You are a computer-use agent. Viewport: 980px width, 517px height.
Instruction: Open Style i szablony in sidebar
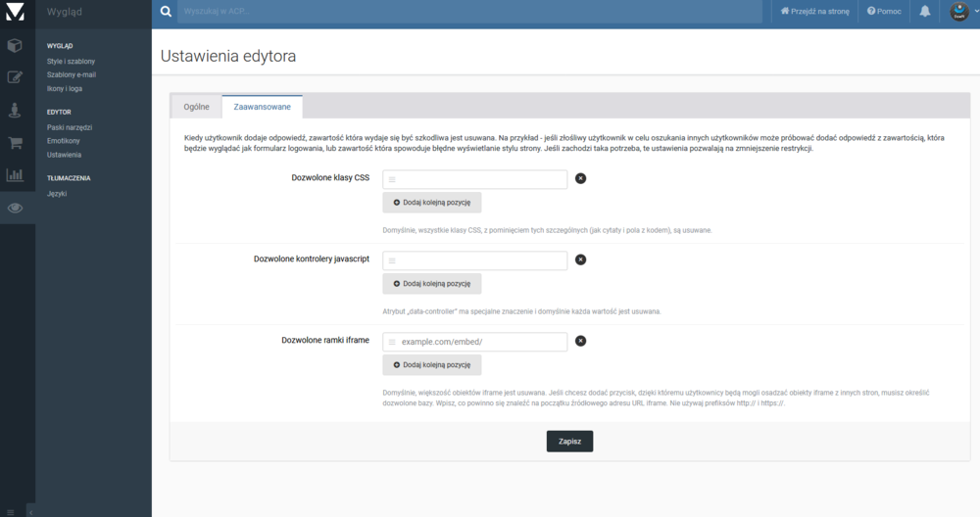(71, 62)
